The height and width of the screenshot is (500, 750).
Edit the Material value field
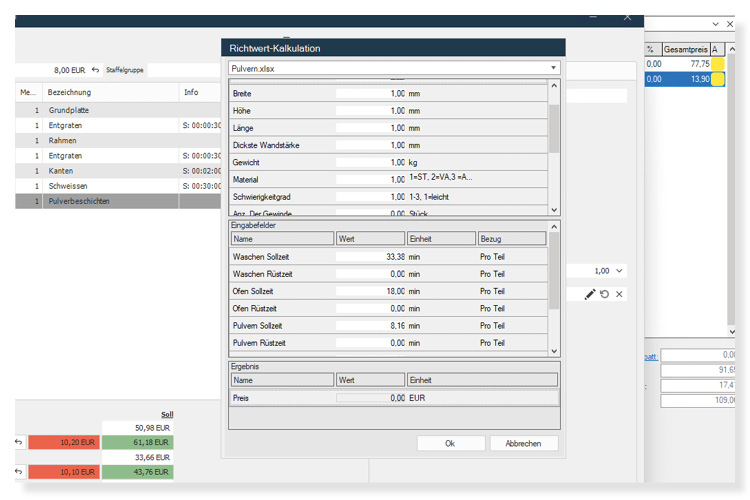[371, 180]
